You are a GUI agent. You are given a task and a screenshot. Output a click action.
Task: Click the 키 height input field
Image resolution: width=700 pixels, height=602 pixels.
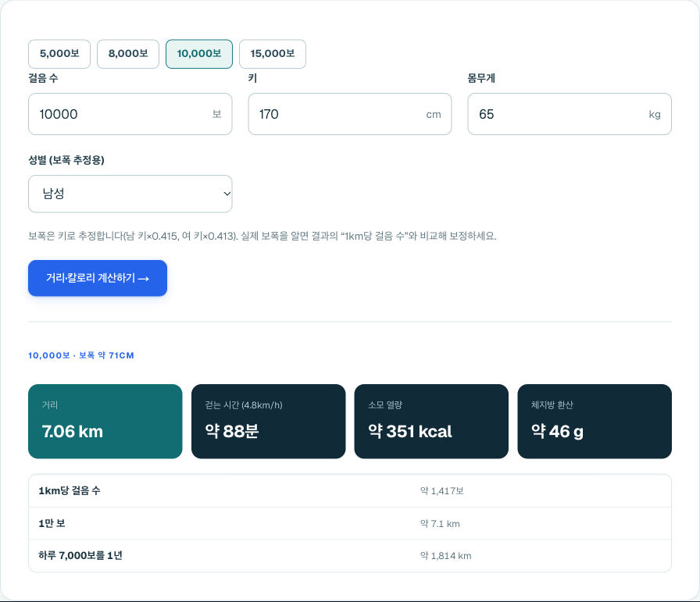(349, 114)
